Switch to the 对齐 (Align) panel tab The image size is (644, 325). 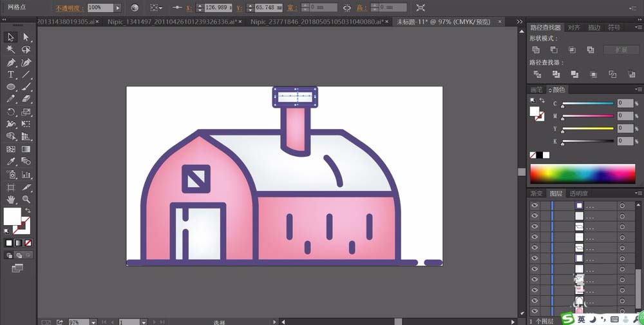pos(574,28)
